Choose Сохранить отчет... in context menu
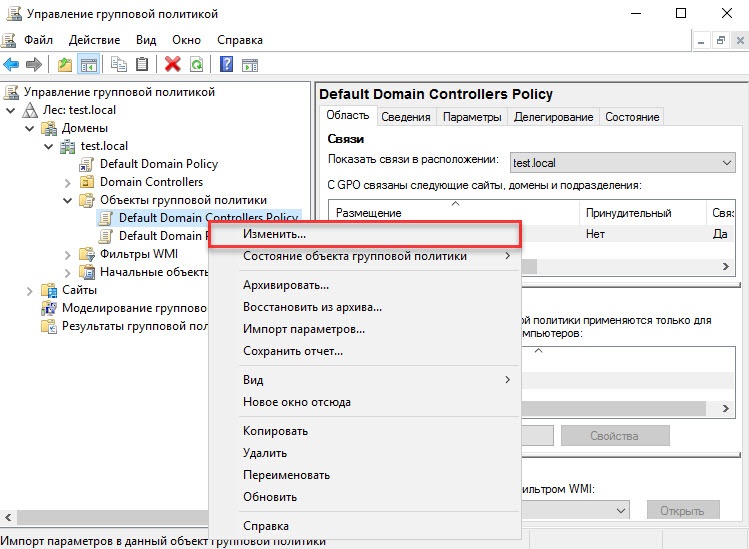 coord(365,351)
